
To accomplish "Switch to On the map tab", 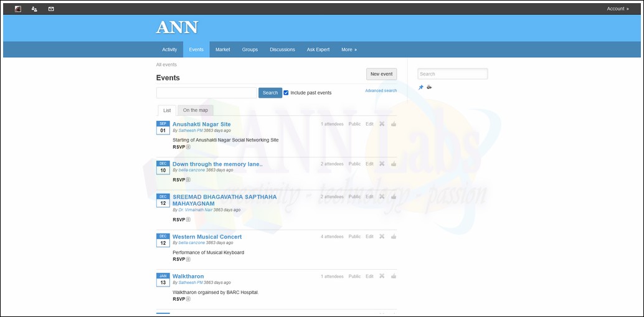I will click(x=196, y=110).
